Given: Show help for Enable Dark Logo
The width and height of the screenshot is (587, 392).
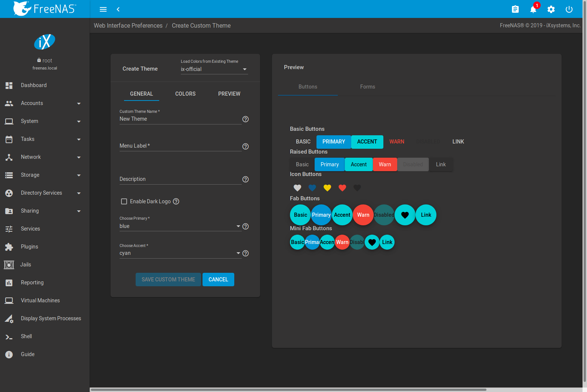Looking at the screenshot, I should point(176,201).
